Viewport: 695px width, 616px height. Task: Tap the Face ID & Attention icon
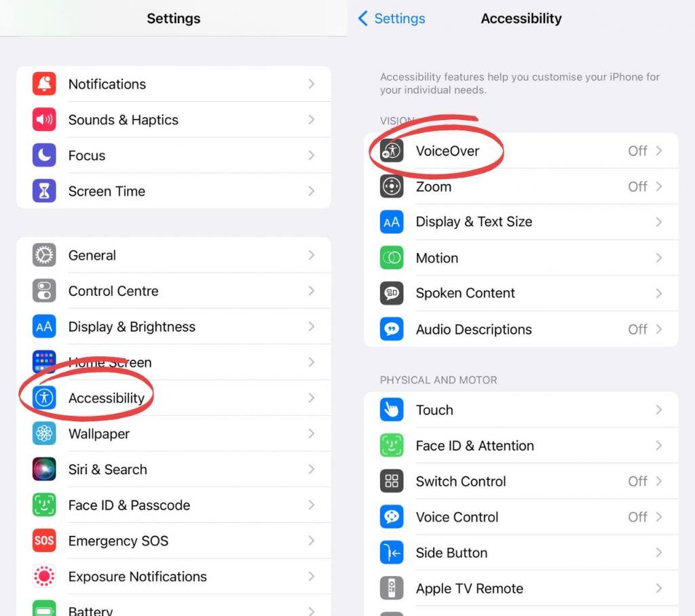tap(392, 446)
